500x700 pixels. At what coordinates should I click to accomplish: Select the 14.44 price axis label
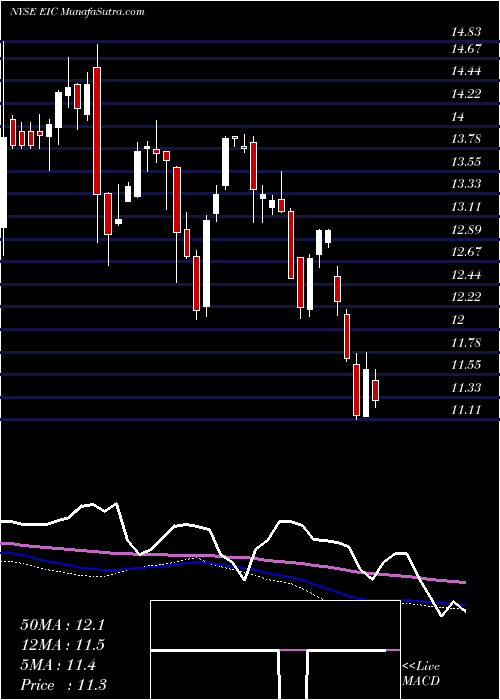click(466, 71)
